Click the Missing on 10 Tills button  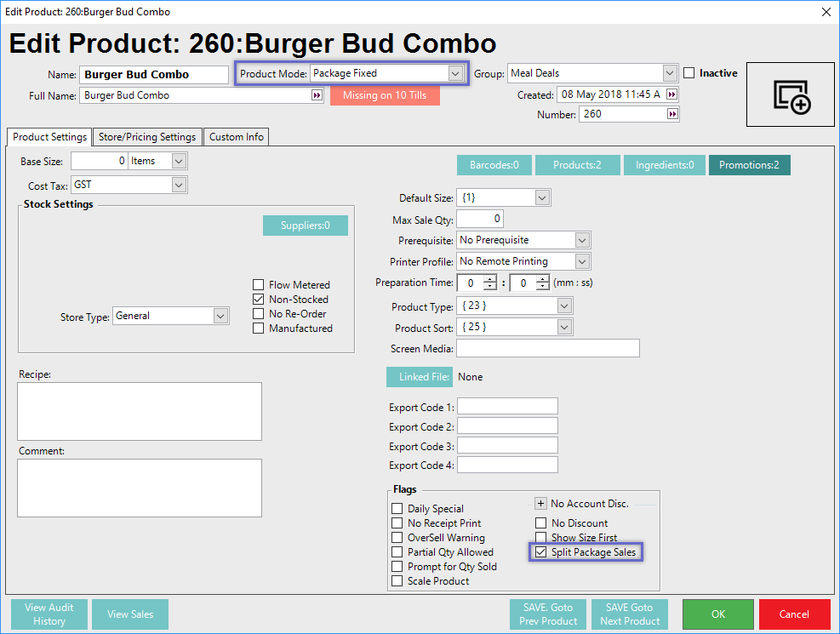point(385,95)
